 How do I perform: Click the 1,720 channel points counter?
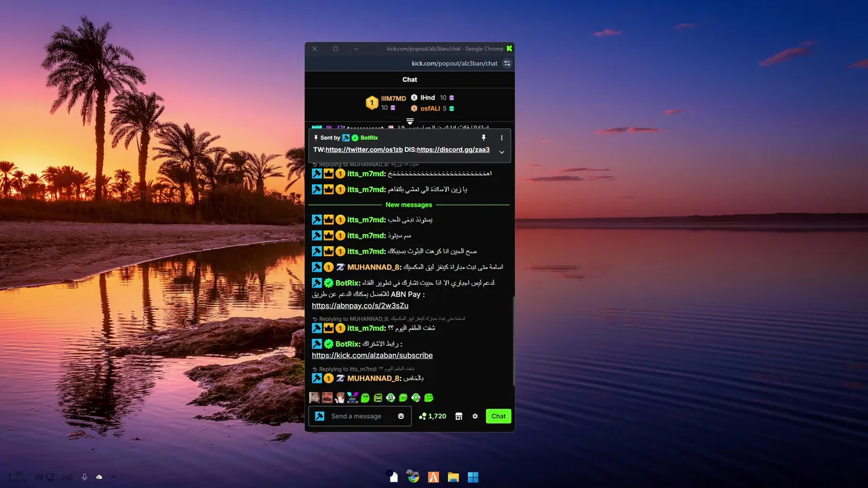point(433,416)
